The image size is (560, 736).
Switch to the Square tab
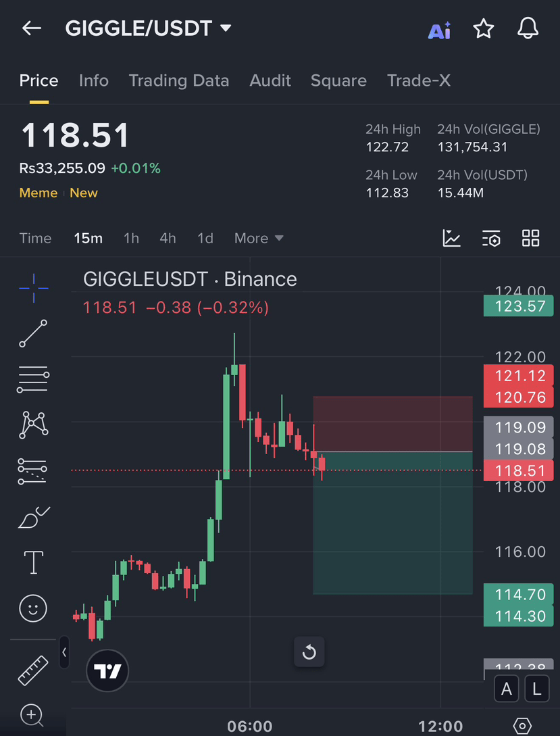pyautogui.click(x=338, y=80)
